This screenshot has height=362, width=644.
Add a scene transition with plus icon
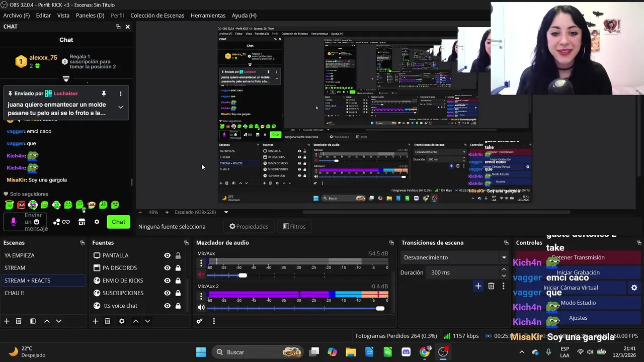pyautogui.click(x=478, y=286)
